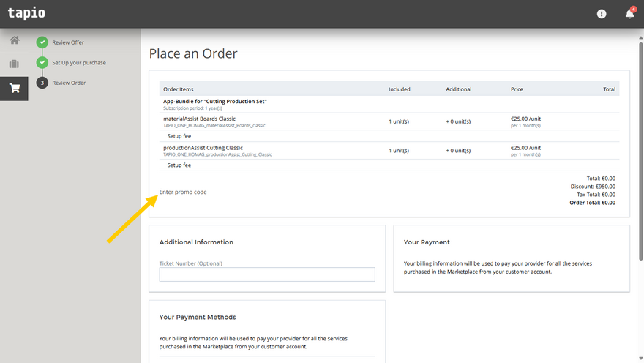Click the Review Offer green checkmark

[x=42, y=42]
